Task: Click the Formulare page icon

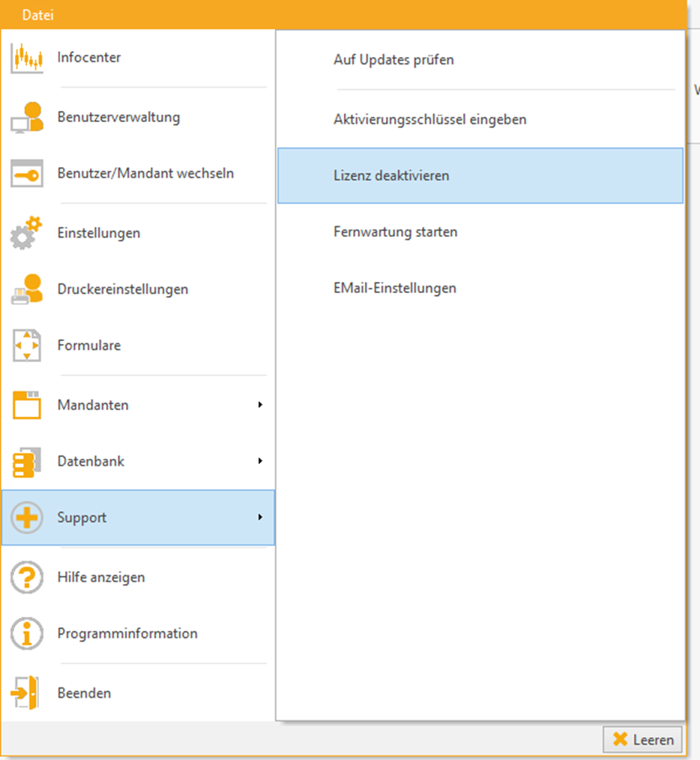Action: 27,346
